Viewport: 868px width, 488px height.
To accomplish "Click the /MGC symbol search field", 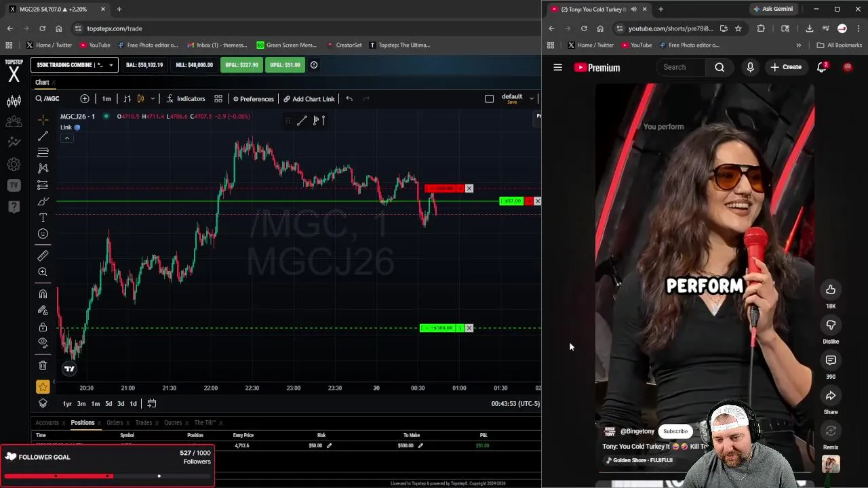I will (53, 99).
